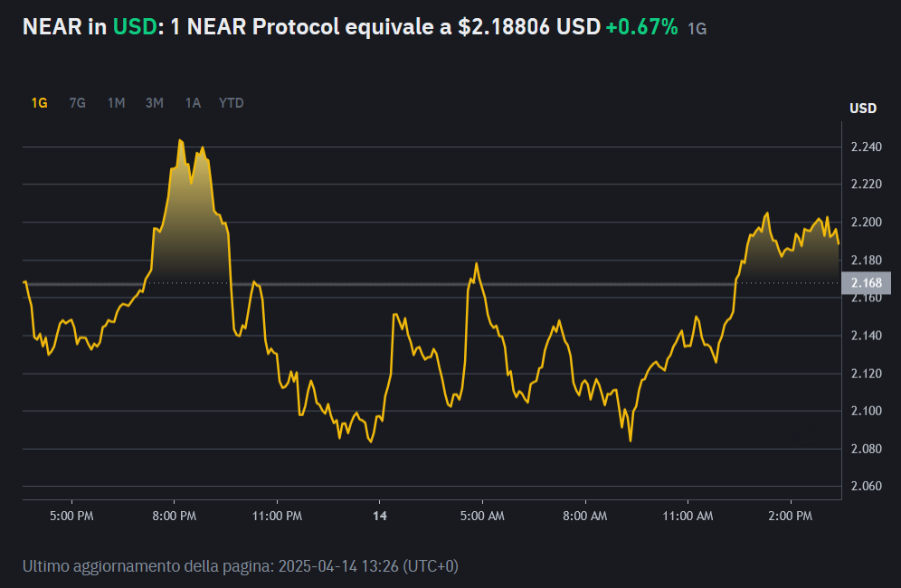Click the bold 14 date label on the time axis
The width and height of the screenshot is (901, 588).
[380, 517]
